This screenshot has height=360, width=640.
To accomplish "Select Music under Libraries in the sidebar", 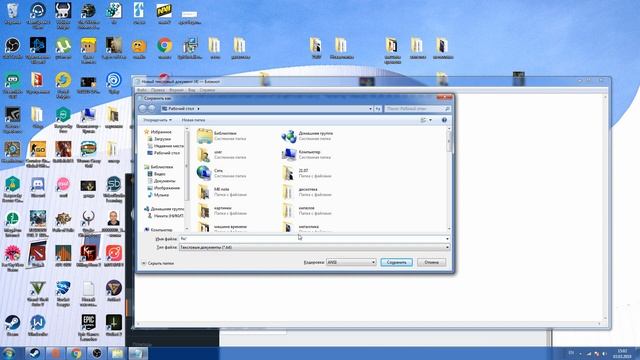I will (158, 195).
